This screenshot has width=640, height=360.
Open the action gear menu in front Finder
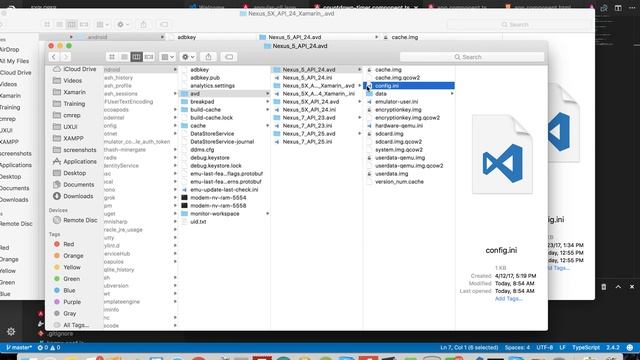click(x=188, y=57)
